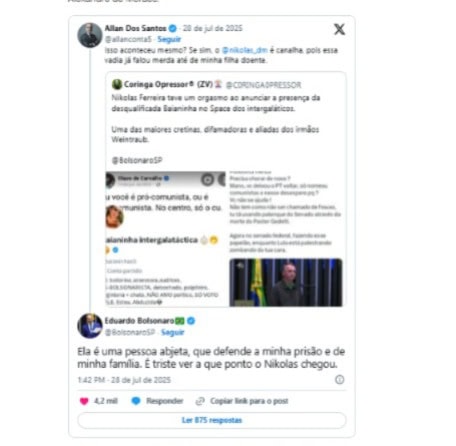Like the post with heart icon
The height and width of the screenshot is (446, 456).
(84, 401)
